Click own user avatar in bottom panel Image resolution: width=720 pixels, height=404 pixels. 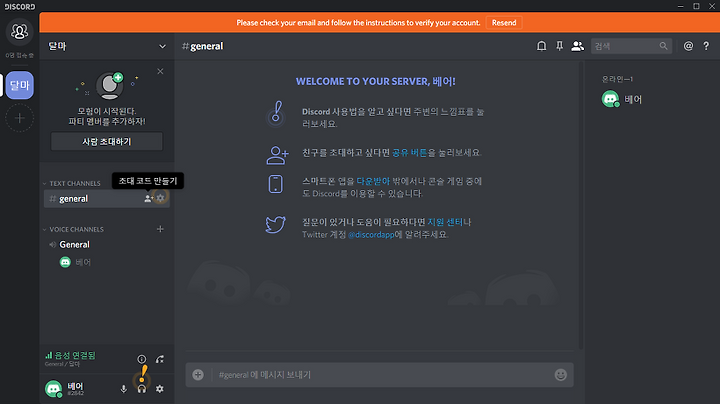pos(53,389)
